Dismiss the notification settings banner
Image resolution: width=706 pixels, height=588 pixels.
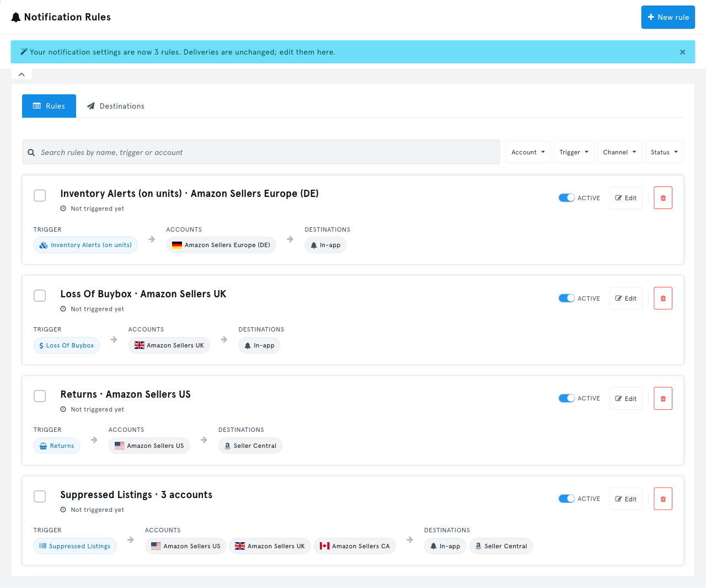682,52
